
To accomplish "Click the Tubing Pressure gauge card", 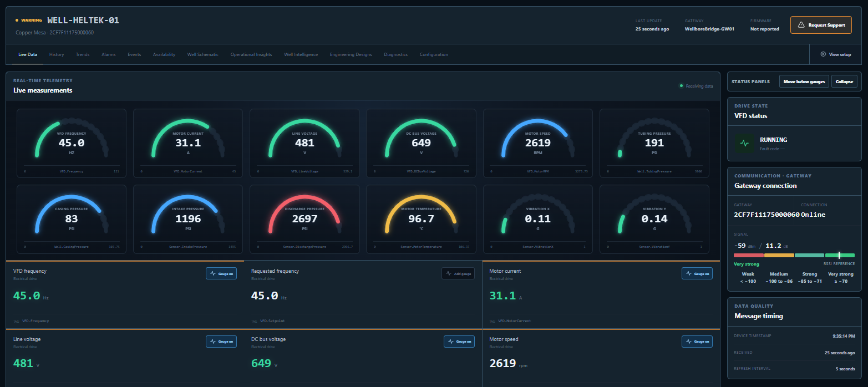I will [x=654, y=143].
